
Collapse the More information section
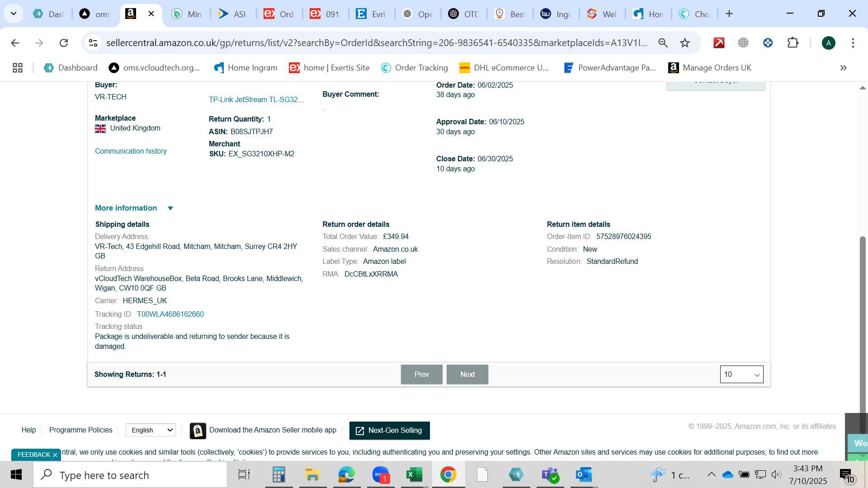(134, 208)
